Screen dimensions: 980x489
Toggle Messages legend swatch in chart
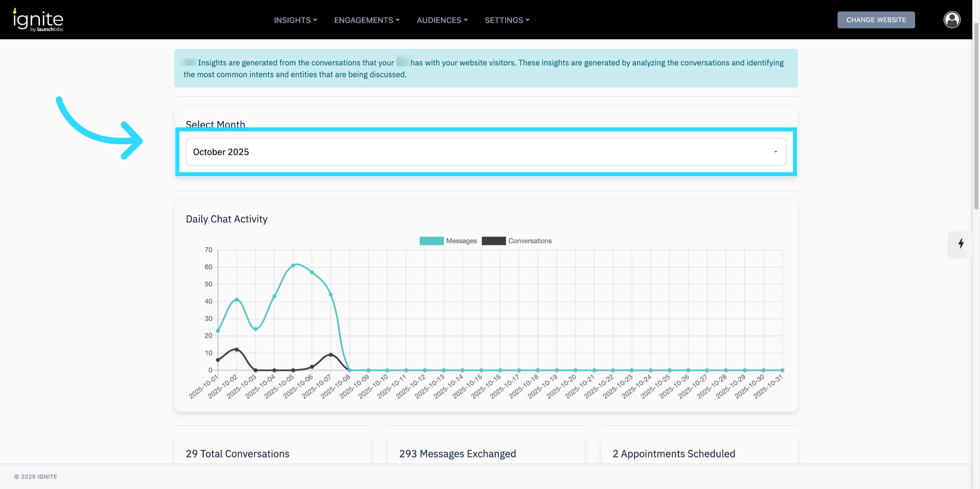click(431, 241)
